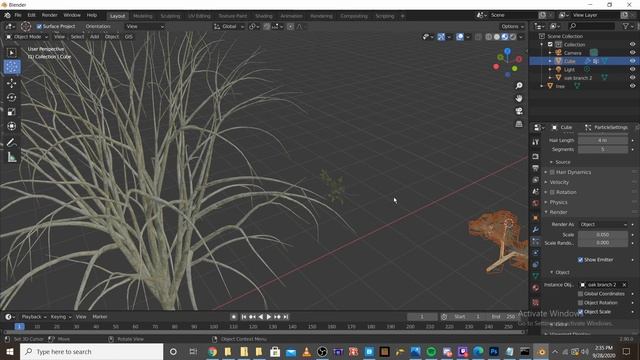Open the Modifiers wrench tab
This screenshot has height=360, width=640.
point(536,229)
